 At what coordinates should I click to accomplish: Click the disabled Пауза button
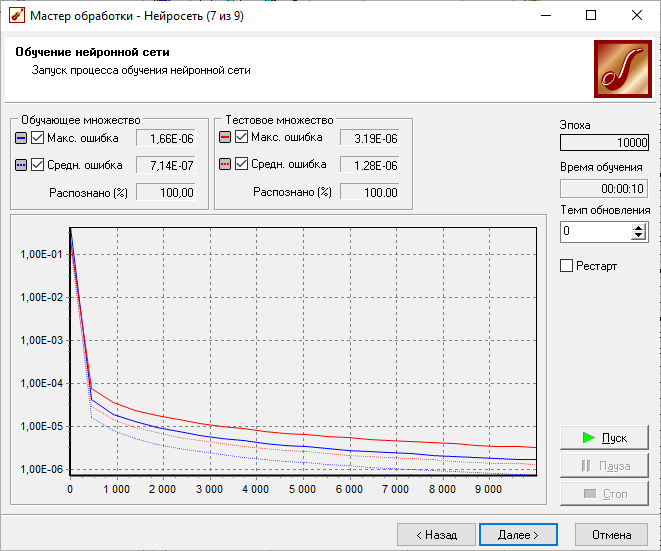point(604,466)
